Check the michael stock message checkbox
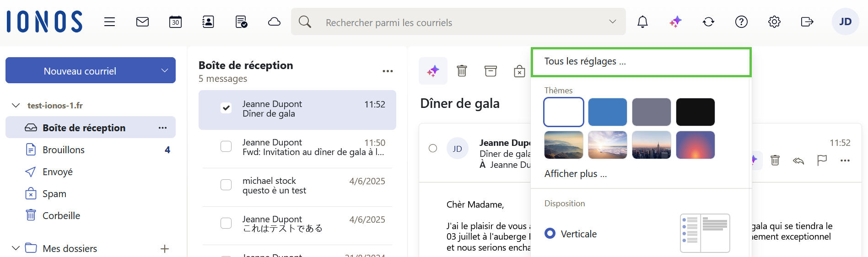 click(x=226, y=185)
